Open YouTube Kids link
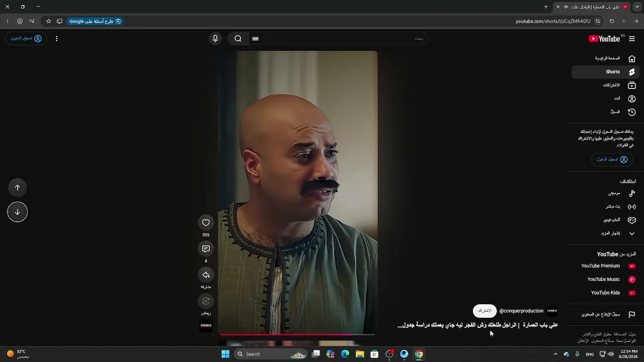The height and width of the screenshot is (362, 644). [x=605, y=293]
